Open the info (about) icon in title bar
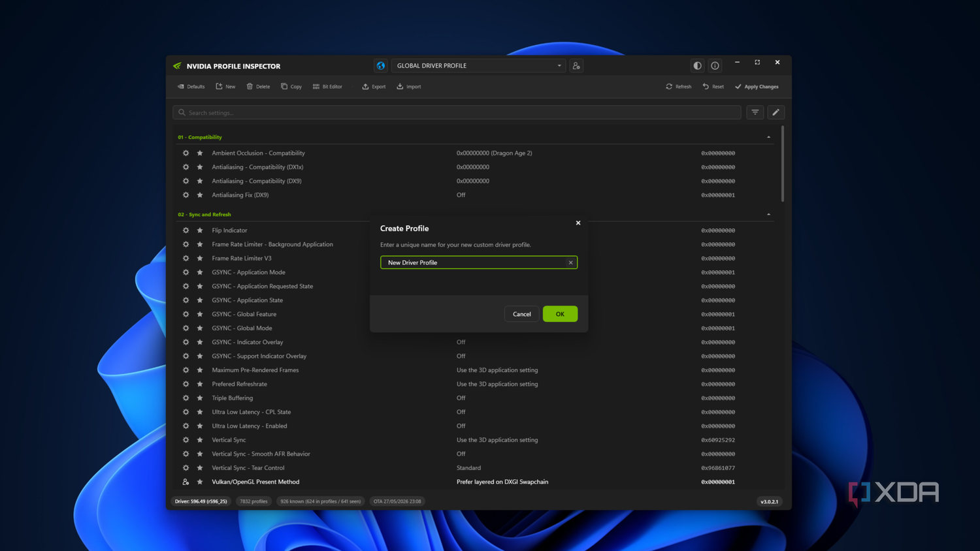Image resolution: width=980 pixels, height=551 pixels. [x=715, y=66]
